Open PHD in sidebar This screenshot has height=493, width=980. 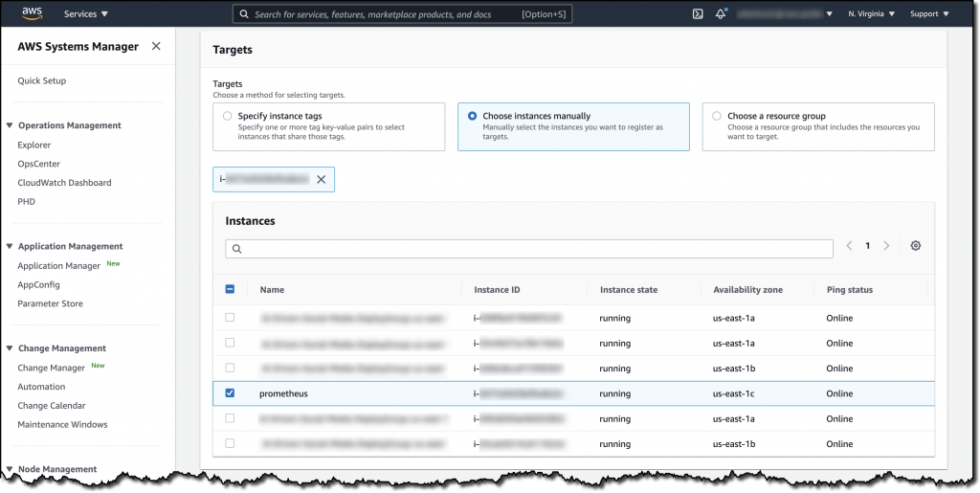(26, 202)
